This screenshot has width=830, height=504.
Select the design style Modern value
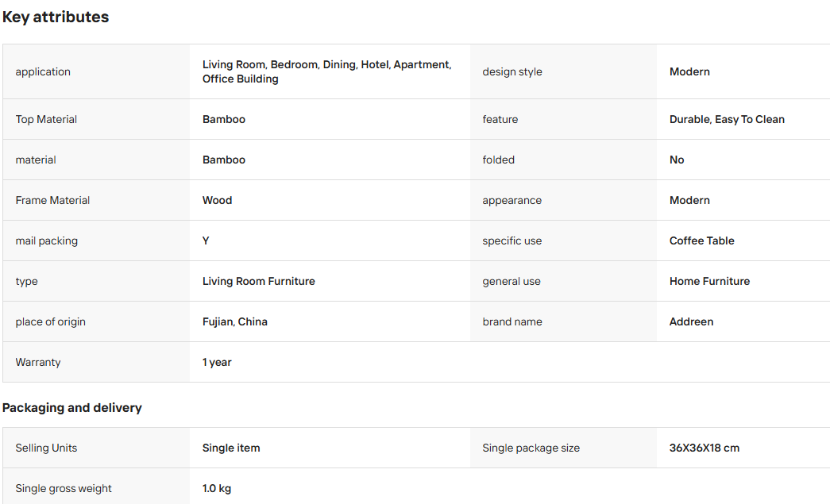point(689,72)
